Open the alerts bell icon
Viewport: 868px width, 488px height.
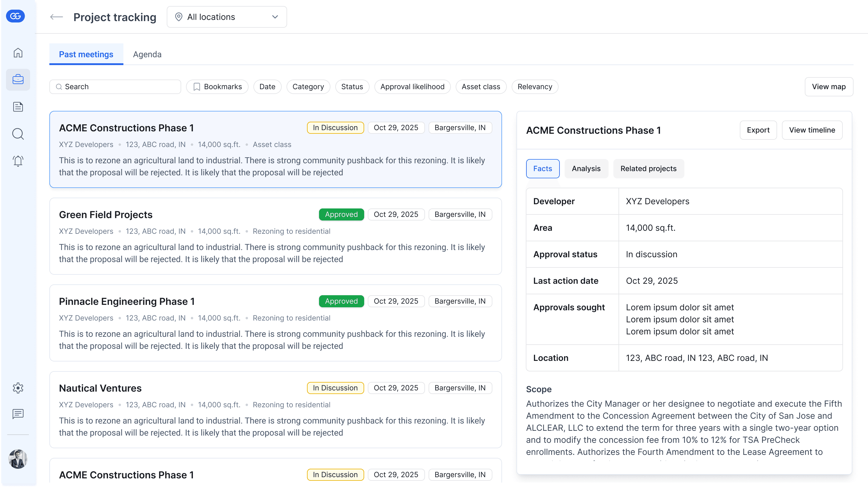tap(18, 161)
